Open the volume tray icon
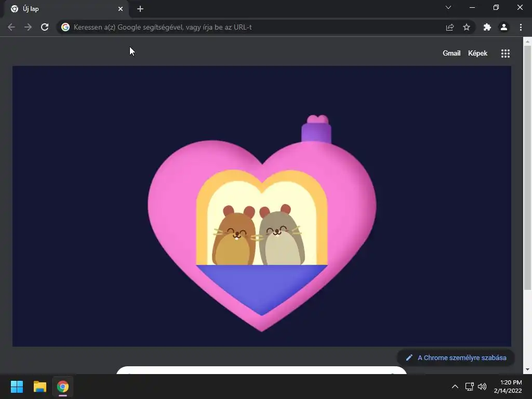Viewport: 532px width, 399px height. coord(482,387)
